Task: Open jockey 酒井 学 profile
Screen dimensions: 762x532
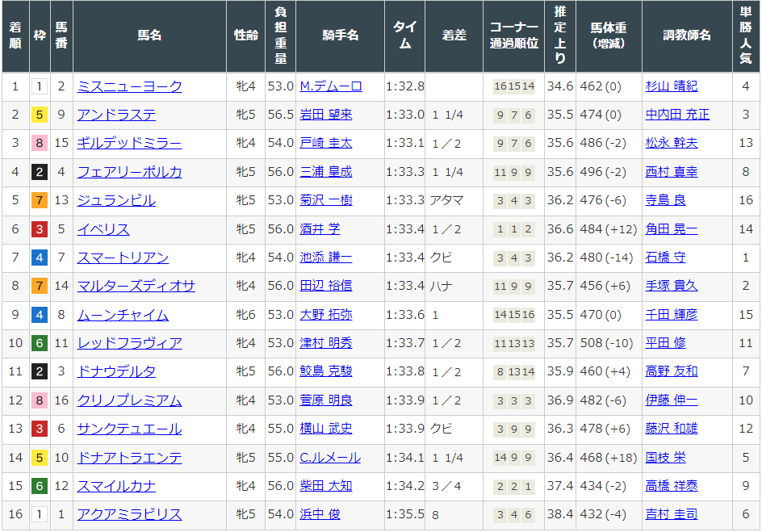Action: [320, 228]
